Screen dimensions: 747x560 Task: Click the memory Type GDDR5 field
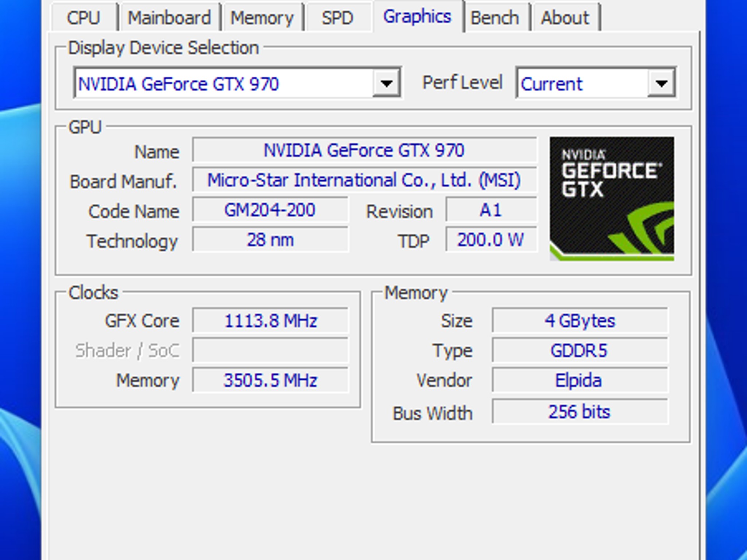tap(580, 350)
